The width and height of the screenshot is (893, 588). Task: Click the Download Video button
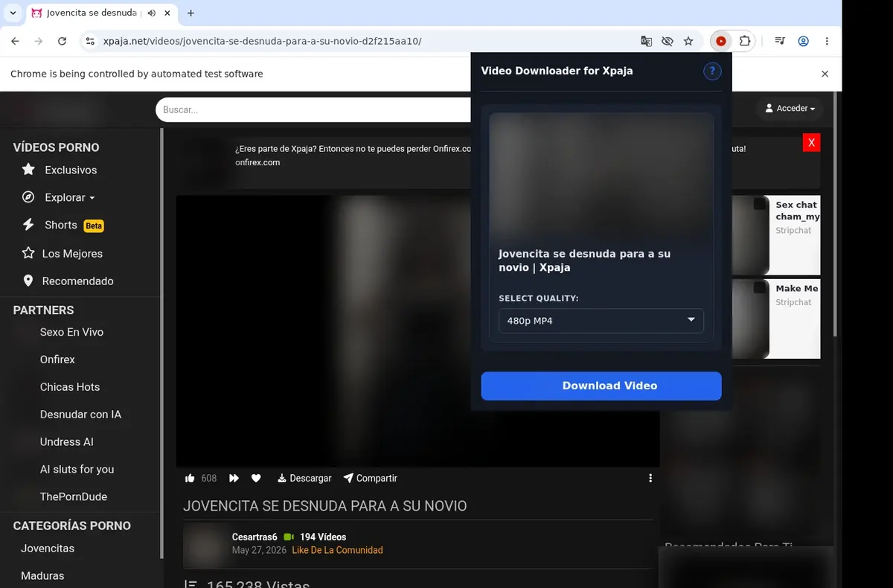click(601, 386)
